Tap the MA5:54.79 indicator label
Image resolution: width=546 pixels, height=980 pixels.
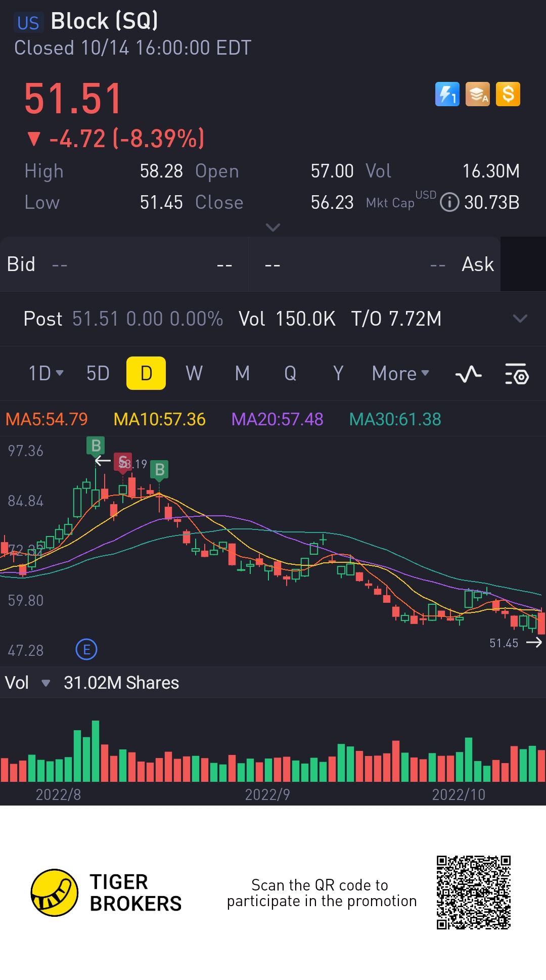pyautogui.click(x=47, y=419)
